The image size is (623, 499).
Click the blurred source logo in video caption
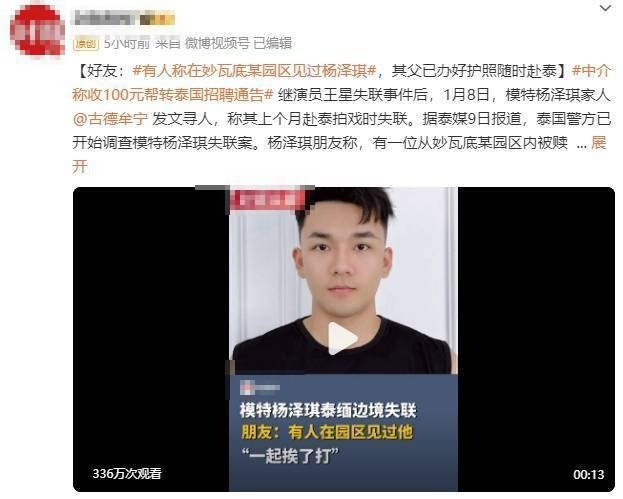tap(260, 387)
